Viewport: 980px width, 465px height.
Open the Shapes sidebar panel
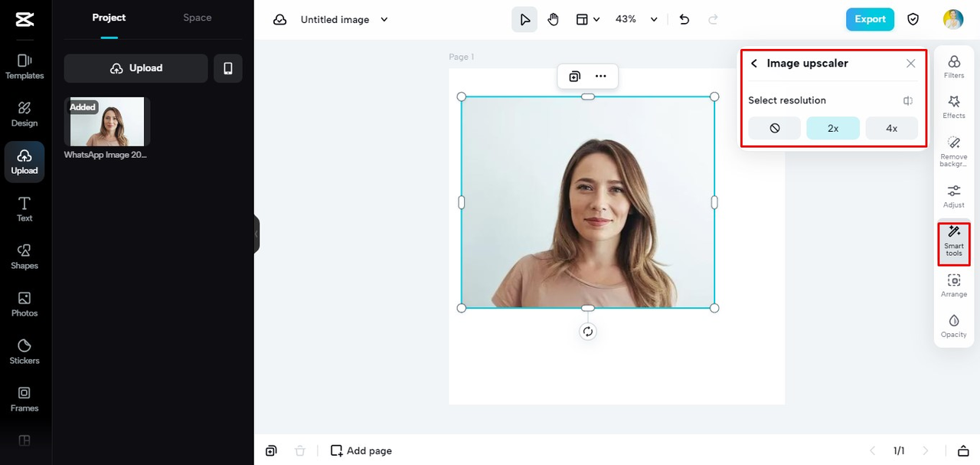click(x=24, y=257)
